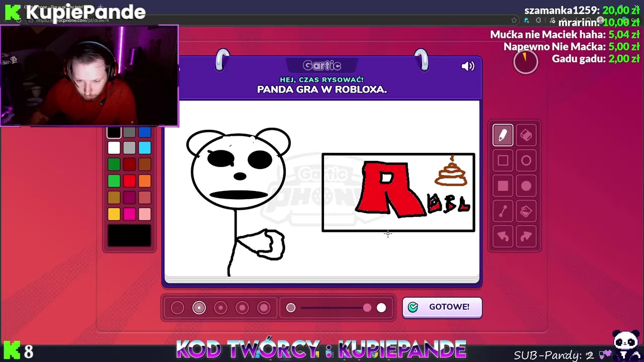The image size is (644, 362).
Task: Pick the blue color swatch
Action: pyautogui.click(x=144, y=132)
